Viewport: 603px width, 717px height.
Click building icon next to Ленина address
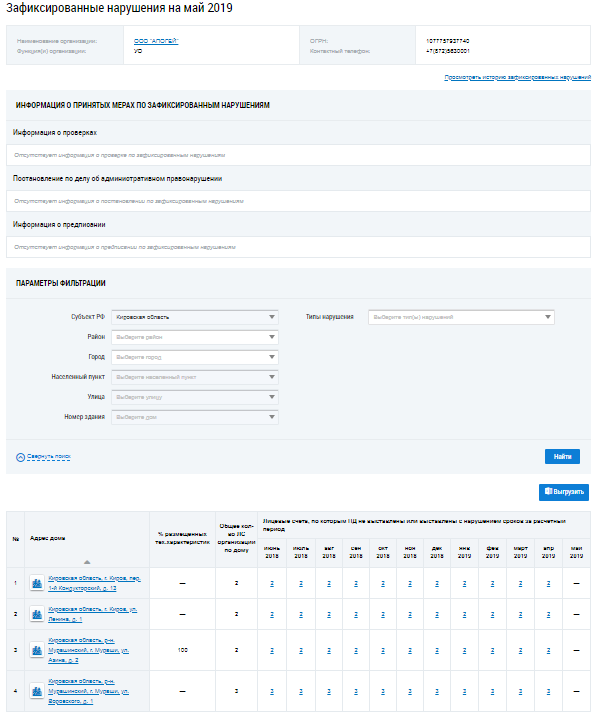coord(37,614)
